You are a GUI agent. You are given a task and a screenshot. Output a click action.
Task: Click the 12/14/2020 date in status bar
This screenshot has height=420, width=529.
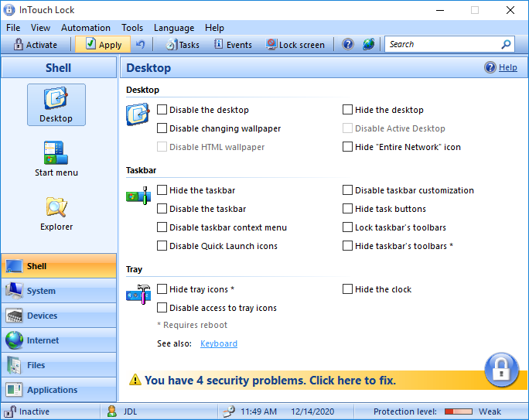(x=312, y=411)
